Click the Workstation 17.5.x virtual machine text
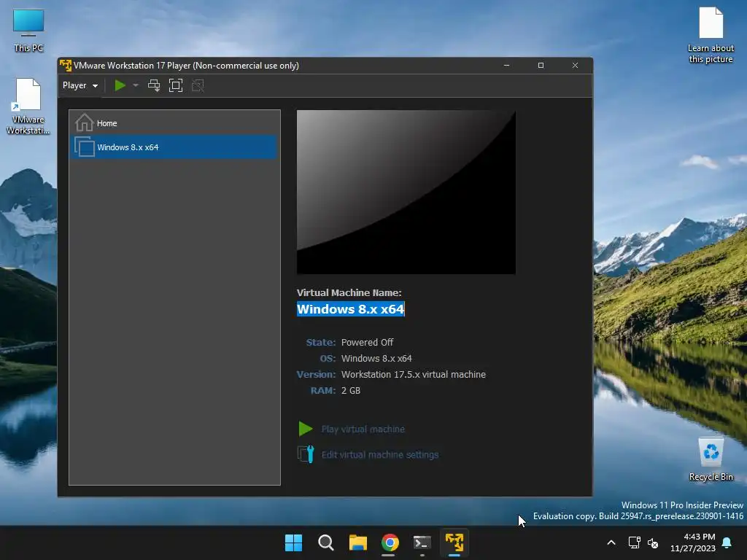The image size is (747, 560). [x=414, y=375]
